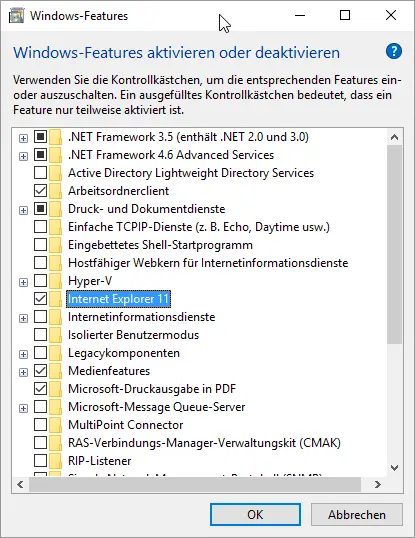This screenshot has width=415, height=538.
Task: Expand the Legacykomponenten node
Action: tap(23, 354)
